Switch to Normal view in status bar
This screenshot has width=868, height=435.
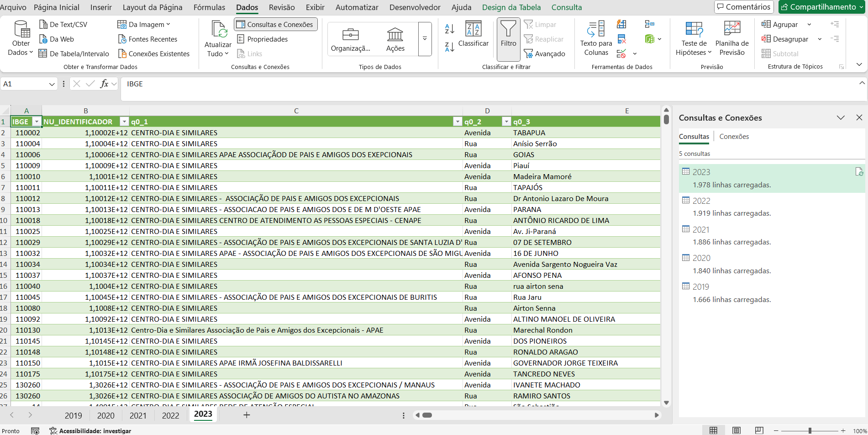click(713, 430)
